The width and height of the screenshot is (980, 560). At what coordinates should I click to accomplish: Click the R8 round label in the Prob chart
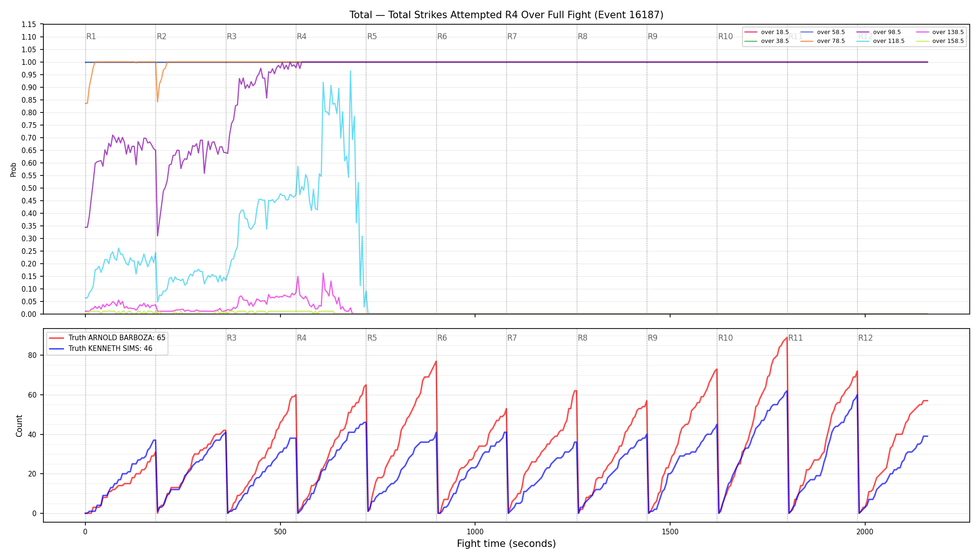[582, 36]
